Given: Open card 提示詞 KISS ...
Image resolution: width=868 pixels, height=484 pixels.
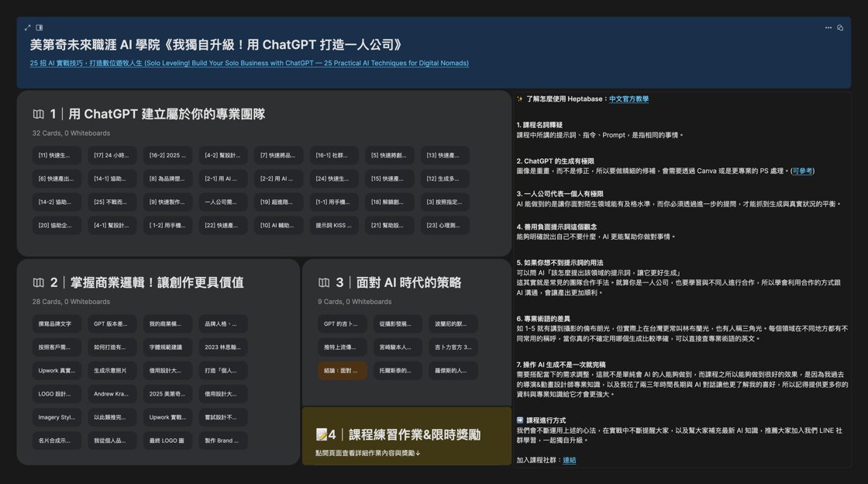Looking at the screenshot, I should 334,226.
